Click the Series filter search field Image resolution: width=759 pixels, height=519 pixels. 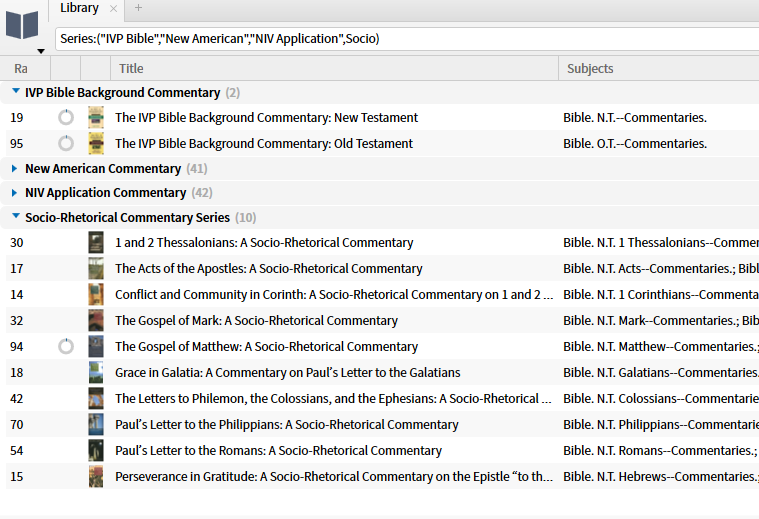click(x=407, y=39)
